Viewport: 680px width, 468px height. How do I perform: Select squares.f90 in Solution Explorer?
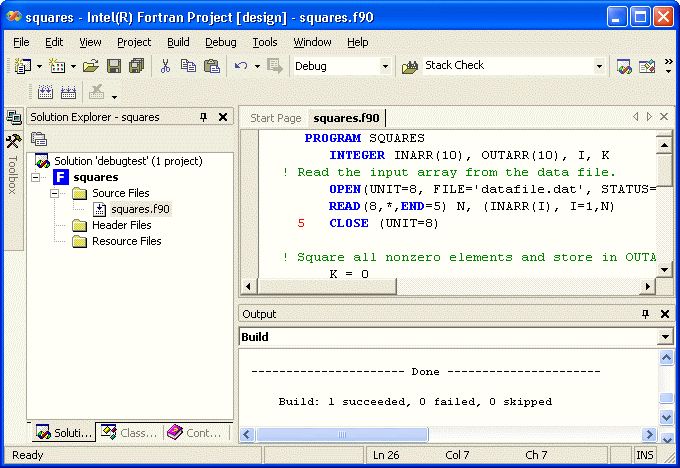pos(140,209)
